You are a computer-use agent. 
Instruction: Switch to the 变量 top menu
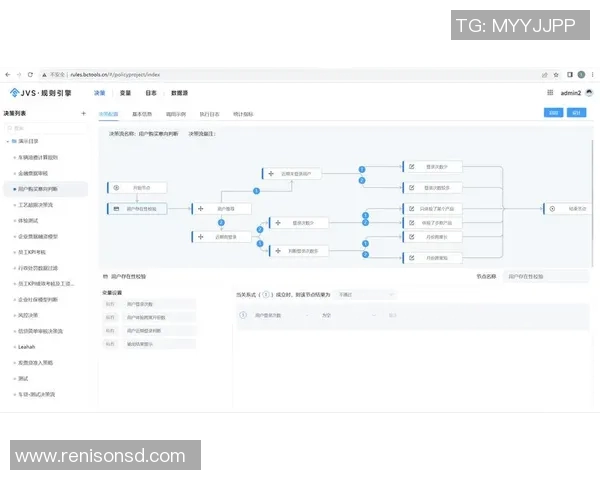click(x=125, y=93)
